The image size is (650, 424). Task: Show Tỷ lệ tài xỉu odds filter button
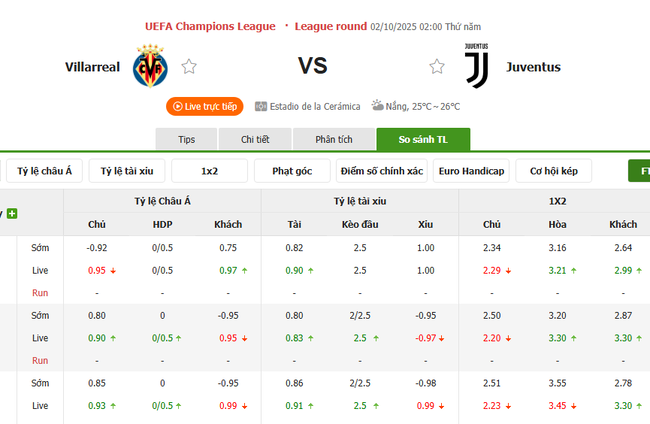click(127, 171)
